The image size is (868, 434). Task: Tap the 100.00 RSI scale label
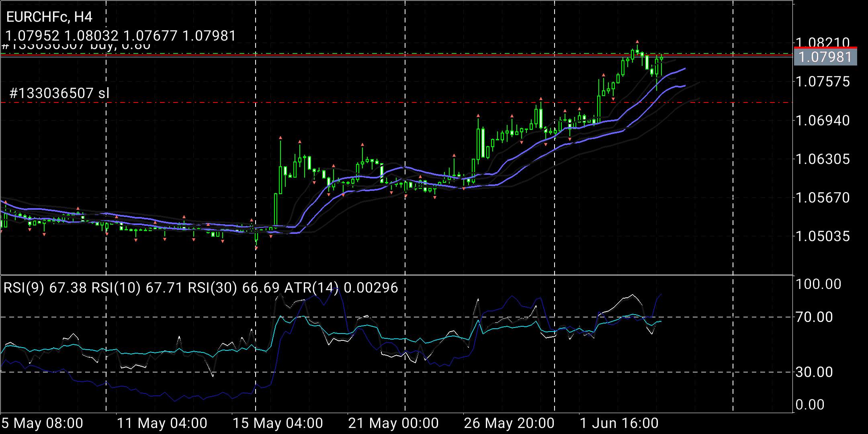coord(818,284)
